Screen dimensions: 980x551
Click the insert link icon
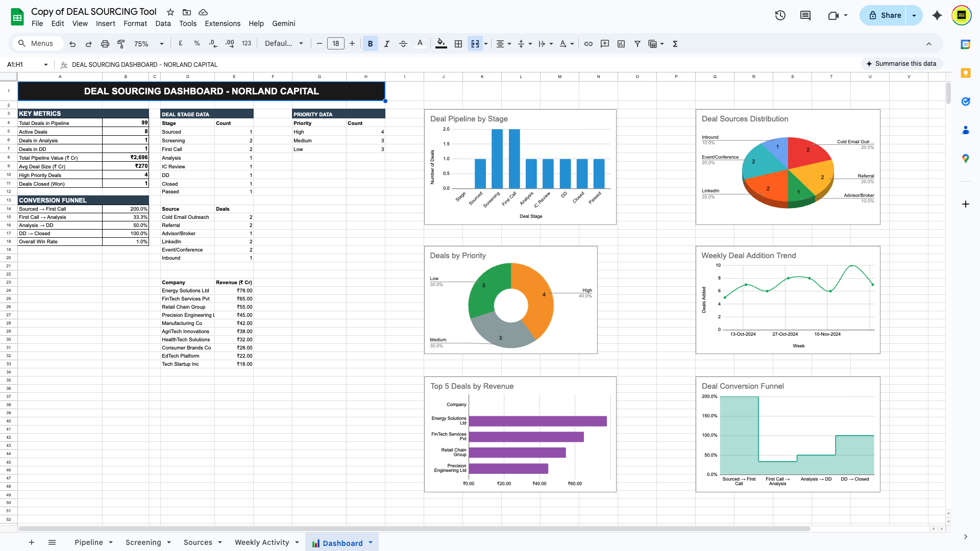point(588,44)
